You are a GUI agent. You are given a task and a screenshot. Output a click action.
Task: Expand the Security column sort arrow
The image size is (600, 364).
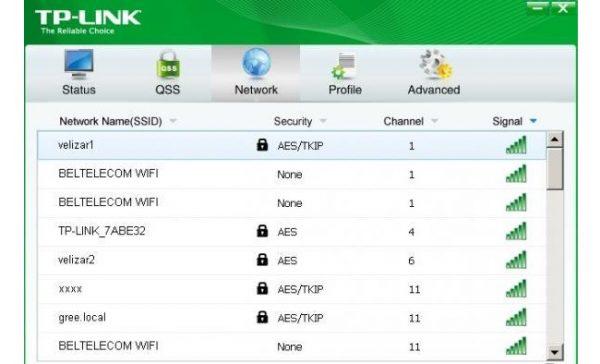(x=323, y=121)
